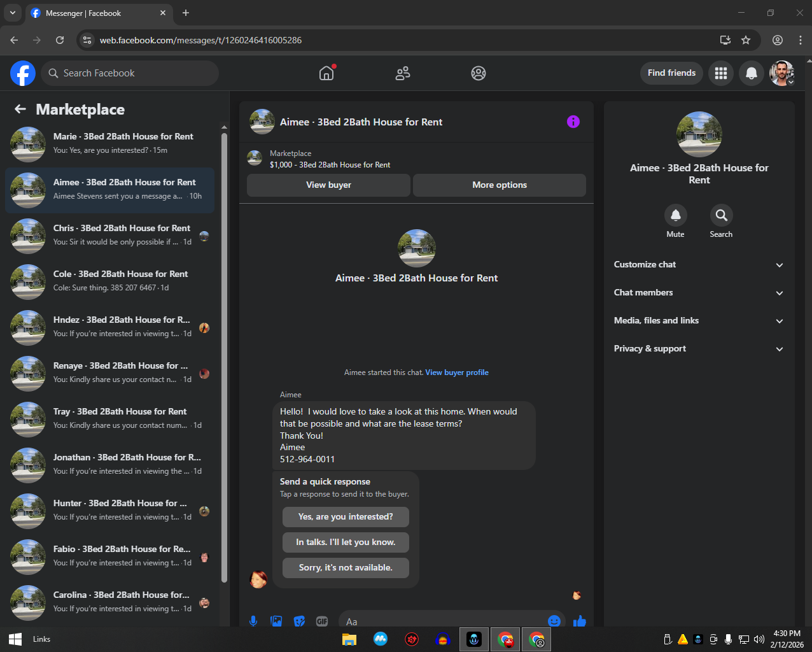This screenshot has height=652, width=812.
Task: Open Chrome profile icon in browser toolbar
Action: tap(778, 40)
